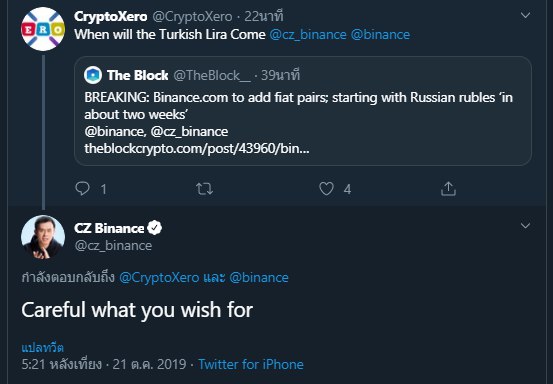Click CZ Binance's verified badge
The image size is (553, 384).
point(154,228)
